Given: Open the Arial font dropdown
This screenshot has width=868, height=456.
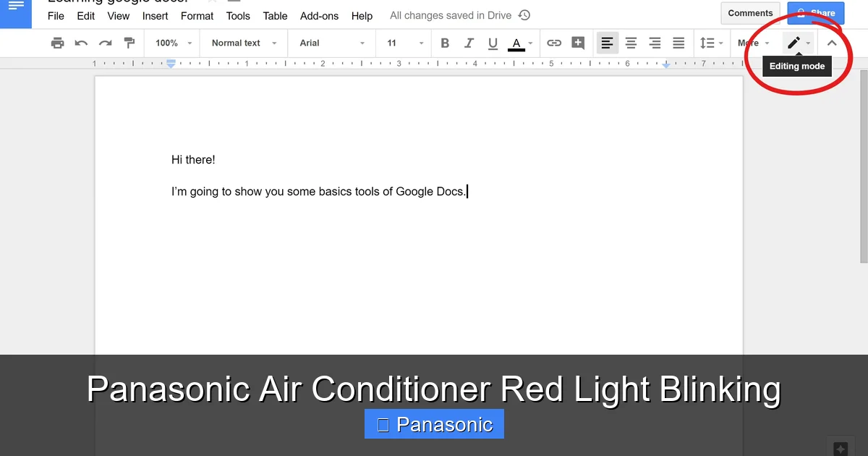Looking at the screenshot, I should 332,43.
